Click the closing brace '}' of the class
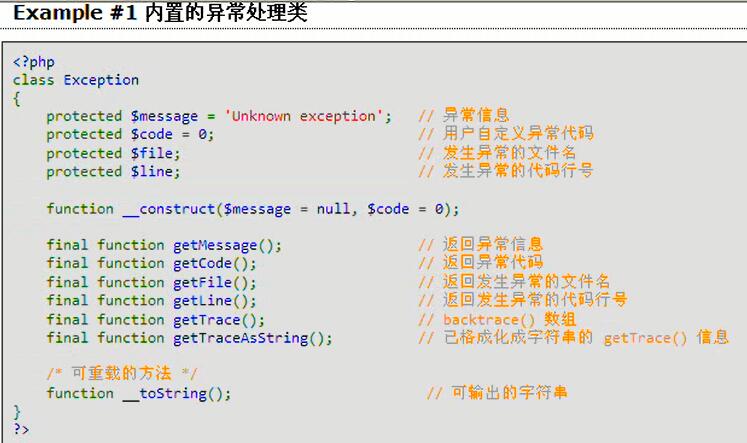This screenshot has width=747, height=443. [17, 411]
